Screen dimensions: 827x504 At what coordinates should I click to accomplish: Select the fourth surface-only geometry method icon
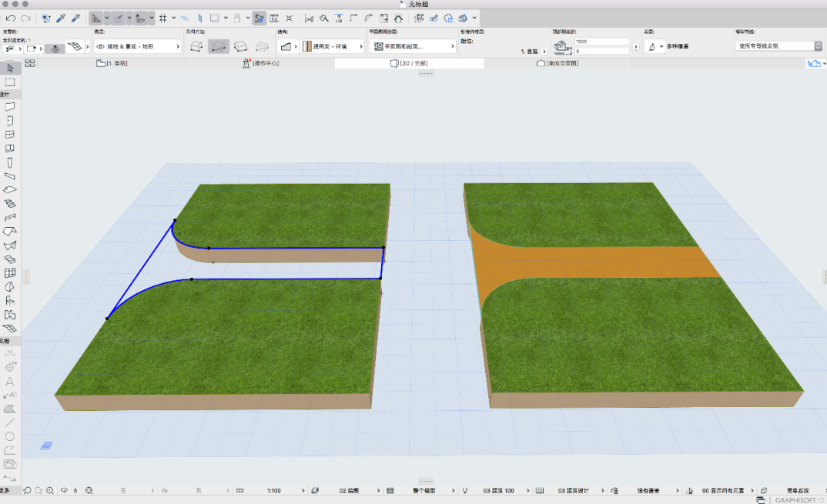click(x=262, y=46)
